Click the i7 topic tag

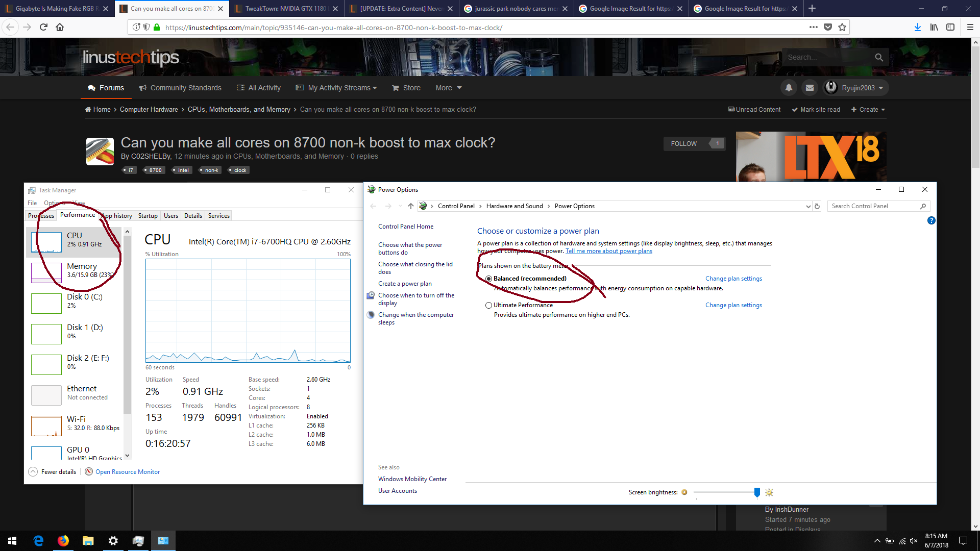point(129,170)
